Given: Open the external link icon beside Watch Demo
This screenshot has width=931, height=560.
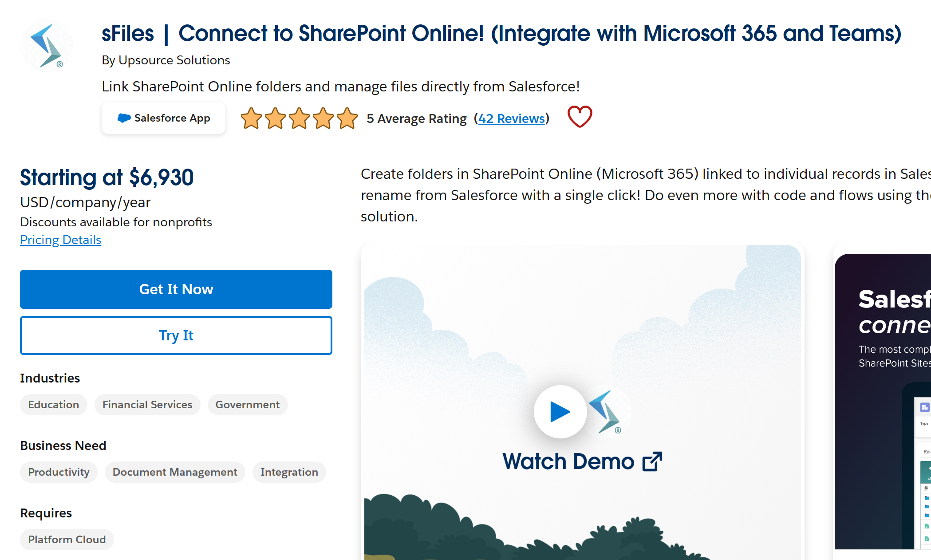Looking at the screenshot, I should pyautogui.click(x=652, y=461).
